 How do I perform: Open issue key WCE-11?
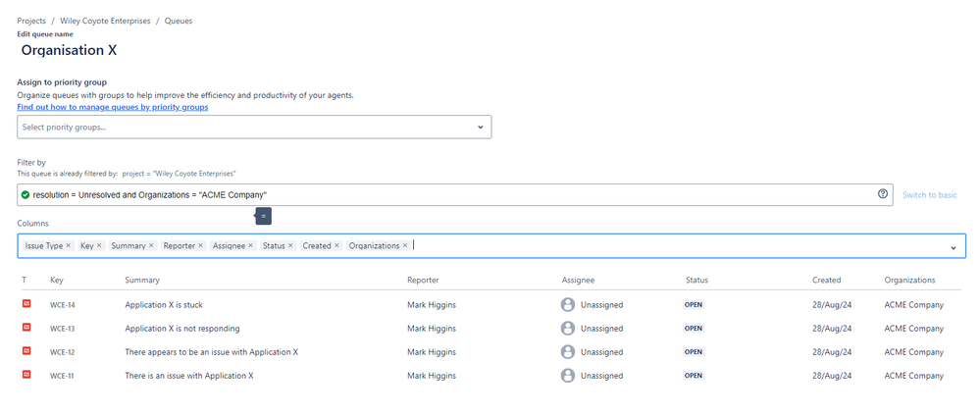click(63, 377)
